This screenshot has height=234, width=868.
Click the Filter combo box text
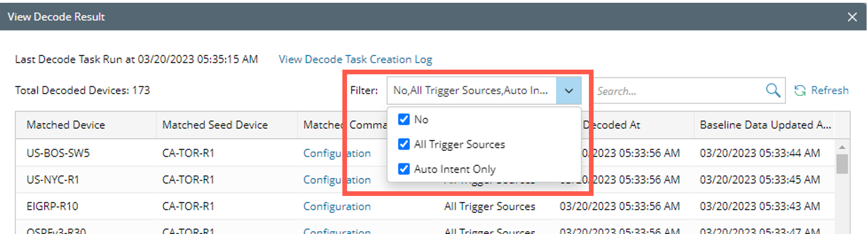pyautogui.click(x=471, y=91)
